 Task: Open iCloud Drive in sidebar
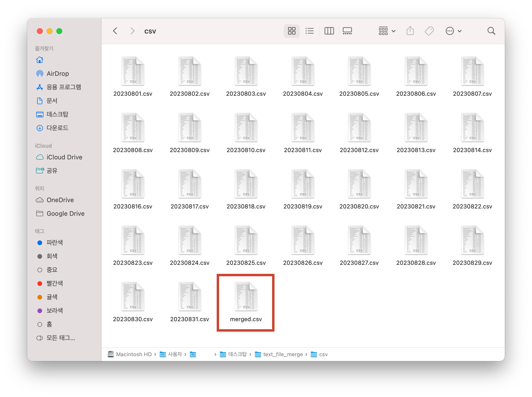[64, 157]
